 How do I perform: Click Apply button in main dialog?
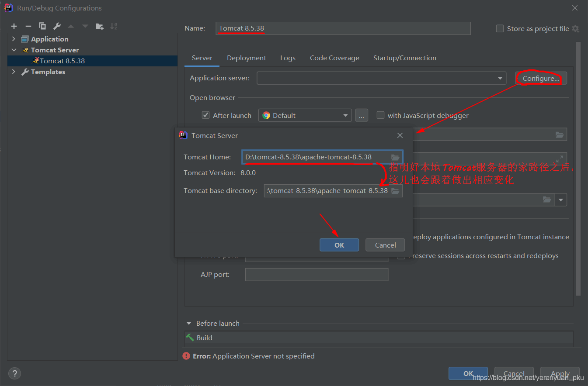tap(560, 373)
